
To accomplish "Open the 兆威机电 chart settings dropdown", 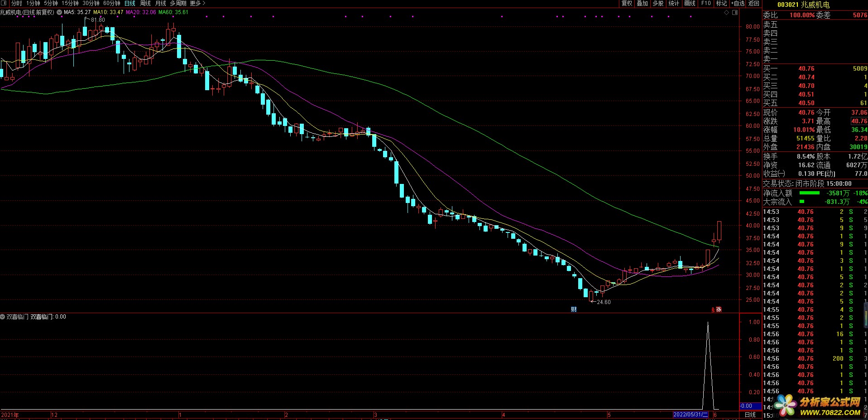I will 59,13.
